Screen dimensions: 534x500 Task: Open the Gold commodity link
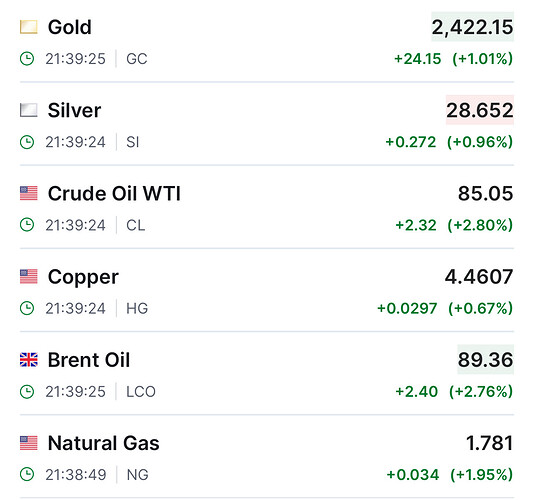coord(70,27)
